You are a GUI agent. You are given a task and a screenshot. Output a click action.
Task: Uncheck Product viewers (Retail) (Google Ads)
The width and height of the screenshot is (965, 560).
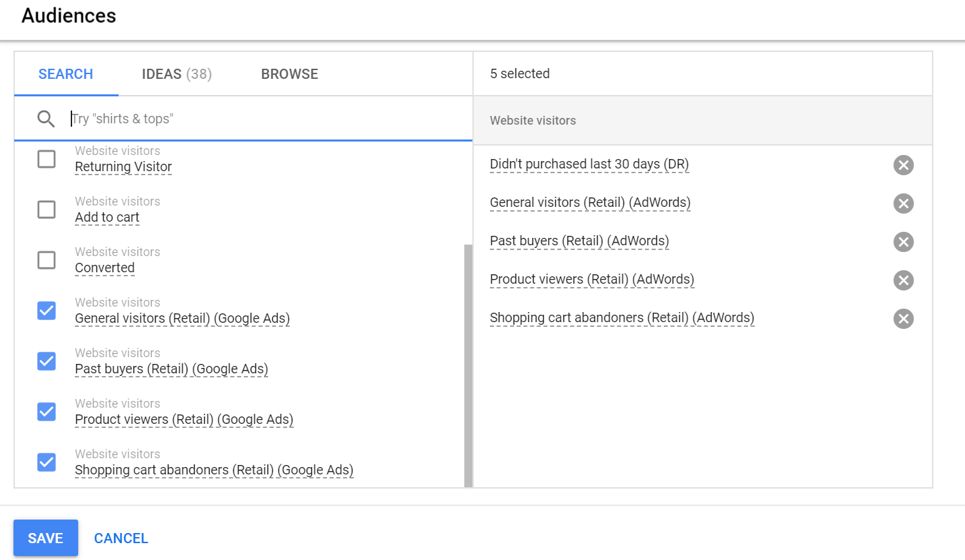[46, 412]
